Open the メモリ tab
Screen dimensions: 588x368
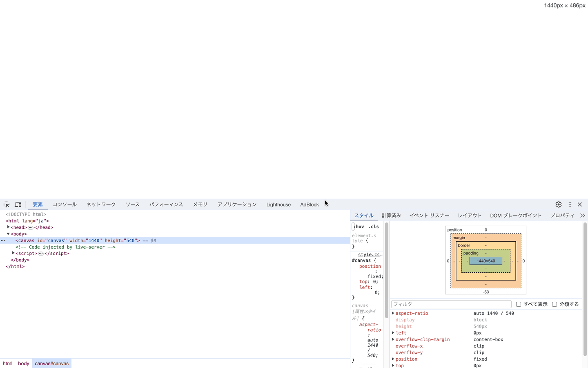(x=200, y=204)
